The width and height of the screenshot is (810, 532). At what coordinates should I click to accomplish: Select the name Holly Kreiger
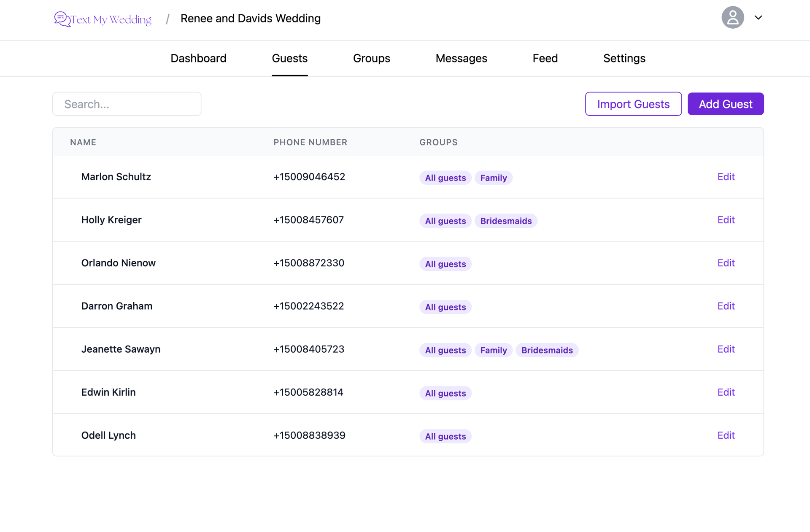pos(111,220)
